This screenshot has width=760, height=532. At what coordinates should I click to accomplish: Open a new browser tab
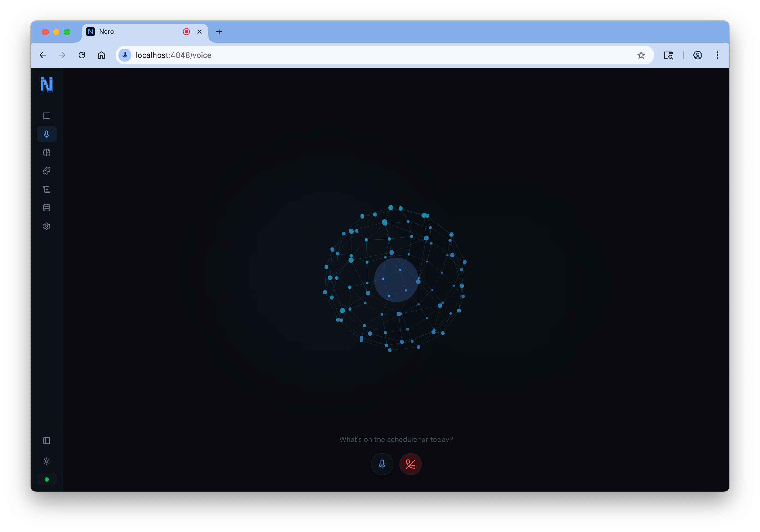point(219,32)
